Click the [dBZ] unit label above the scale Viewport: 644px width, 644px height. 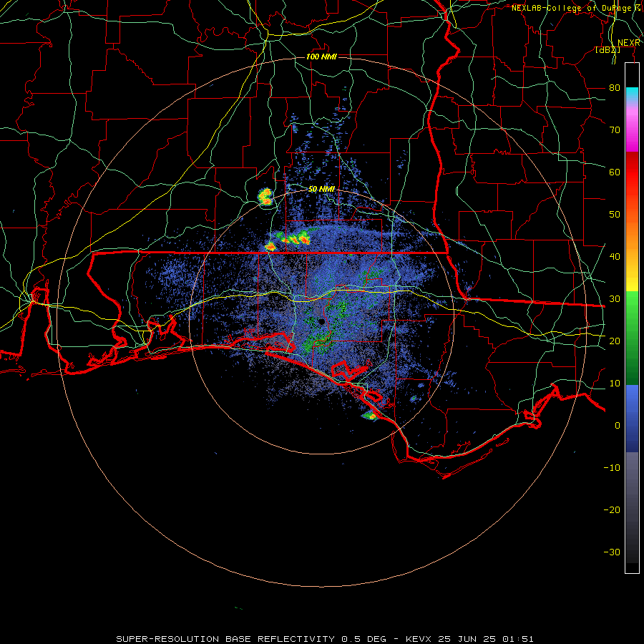(608, 50)
